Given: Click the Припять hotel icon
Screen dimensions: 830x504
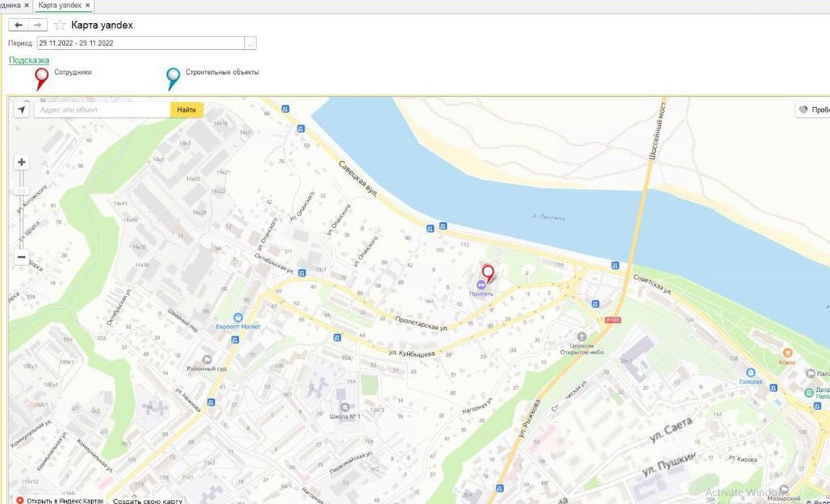Looking at the screenshot, I should click(482, 285).
